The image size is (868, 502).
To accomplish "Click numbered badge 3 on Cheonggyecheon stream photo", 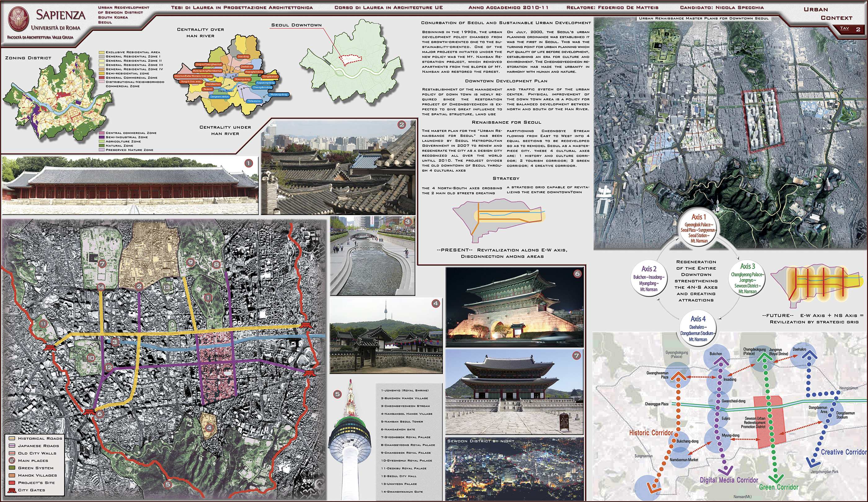I will (x=407, y=222).
